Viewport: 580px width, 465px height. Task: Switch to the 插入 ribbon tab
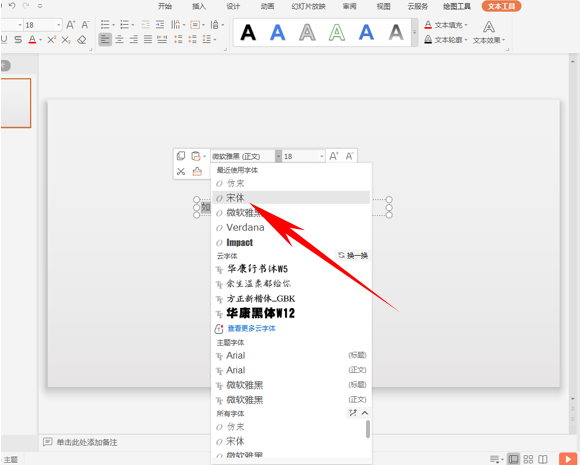(x=199, y=6)
